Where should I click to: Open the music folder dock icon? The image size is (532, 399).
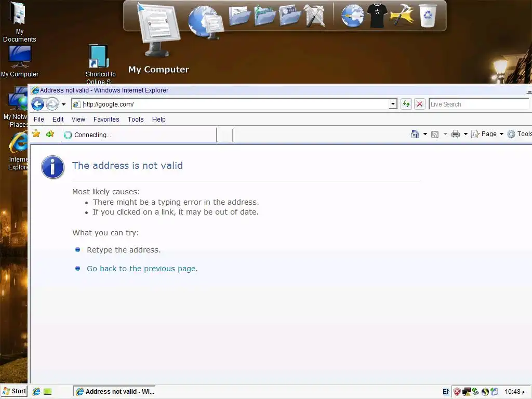coord(264,16)
